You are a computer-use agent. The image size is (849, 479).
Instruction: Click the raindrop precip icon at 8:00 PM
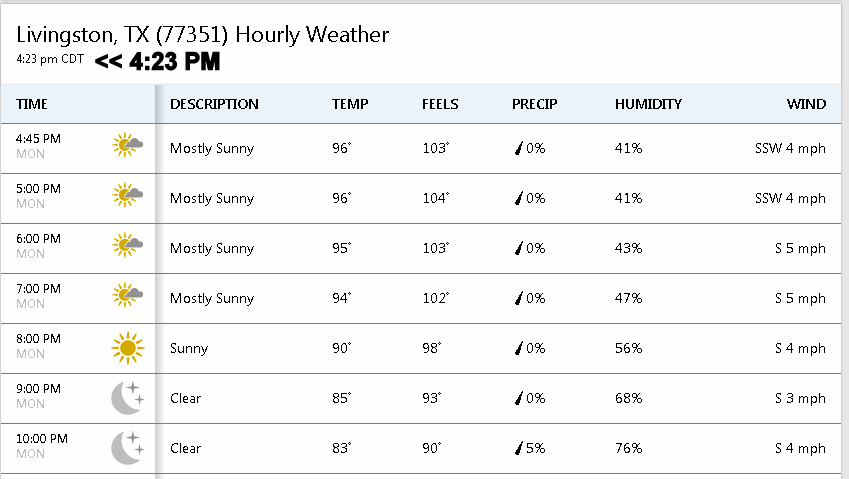pyautogui.click(x=519, y=348)
